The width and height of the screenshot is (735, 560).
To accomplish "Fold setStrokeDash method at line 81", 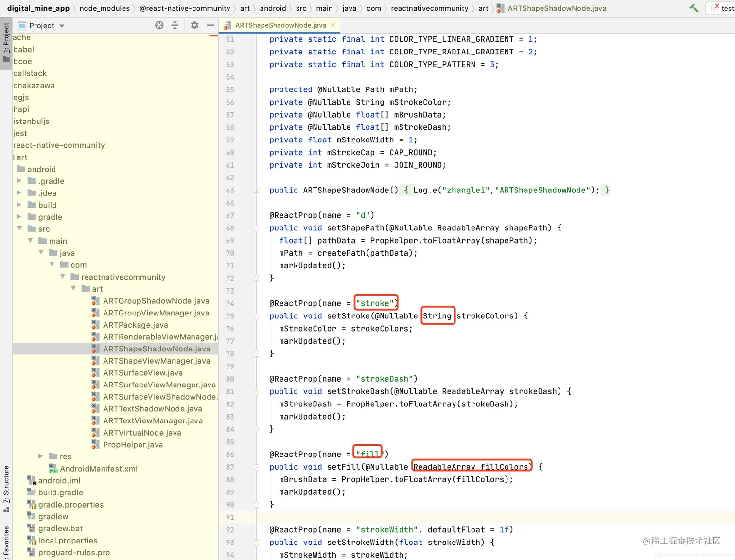I will pos(256,392).
